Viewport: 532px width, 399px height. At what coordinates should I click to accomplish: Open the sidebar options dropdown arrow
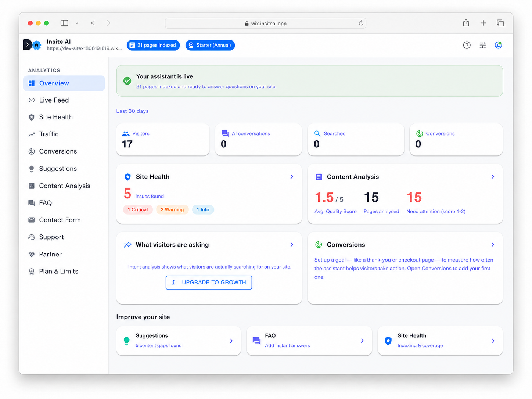[77, 23]
